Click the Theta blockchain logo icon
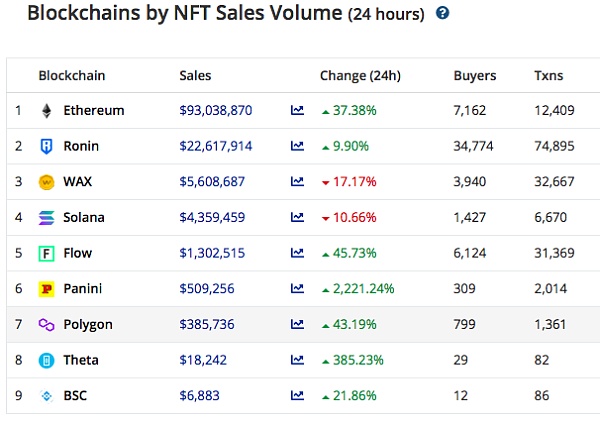 [46, 360]
